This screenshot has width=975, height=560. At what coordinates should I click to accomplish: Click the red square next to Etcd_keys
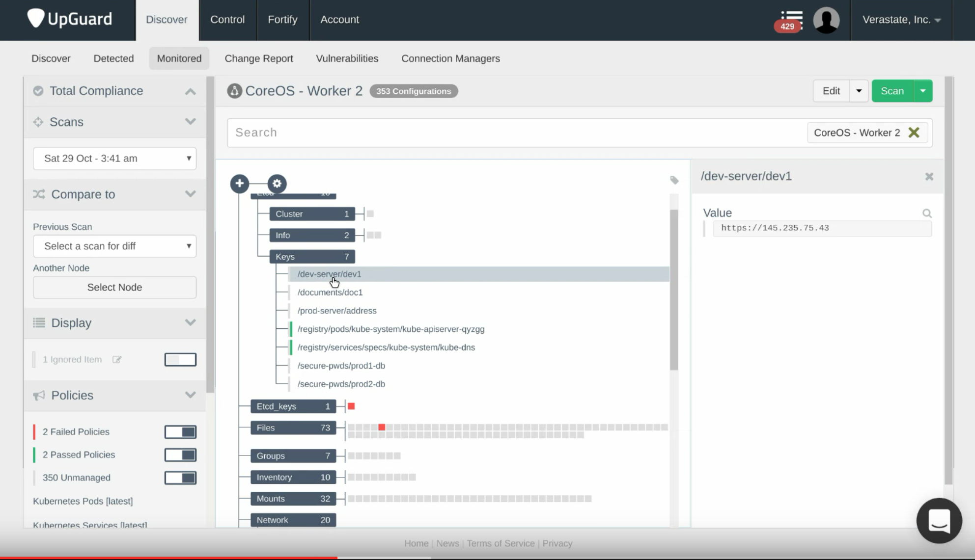click(x=351, y=406)
